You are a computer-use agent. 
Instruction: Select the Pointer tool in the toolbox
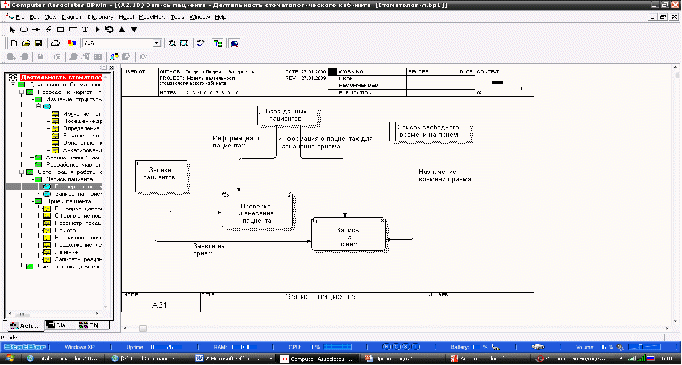13,30
